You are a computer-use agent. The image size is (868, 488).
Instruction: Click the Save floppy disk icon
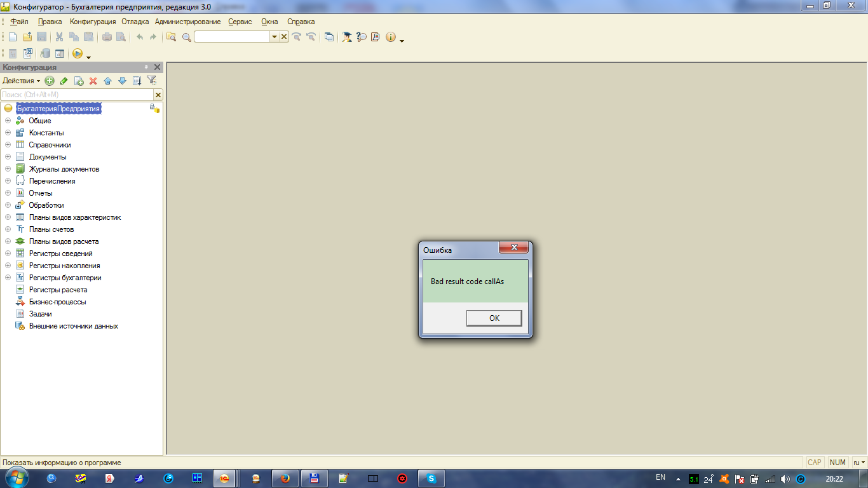point(41,37)
